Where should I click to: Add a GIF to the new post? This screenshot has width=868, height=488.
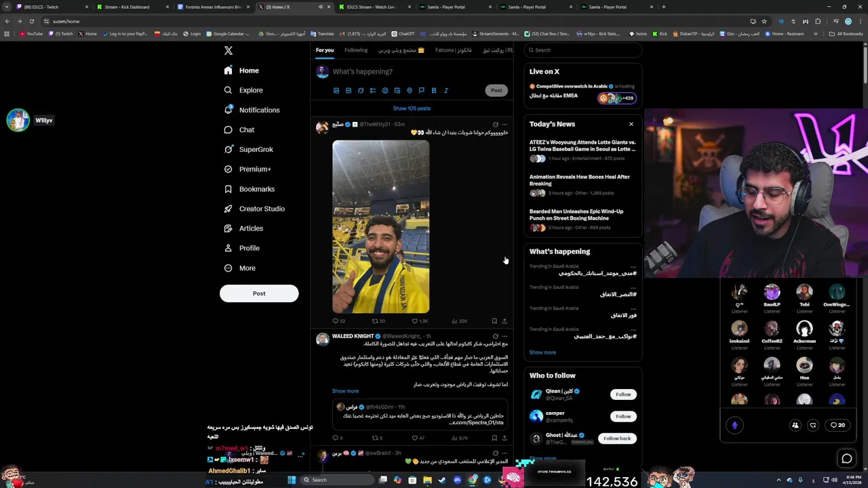(349, 90)
